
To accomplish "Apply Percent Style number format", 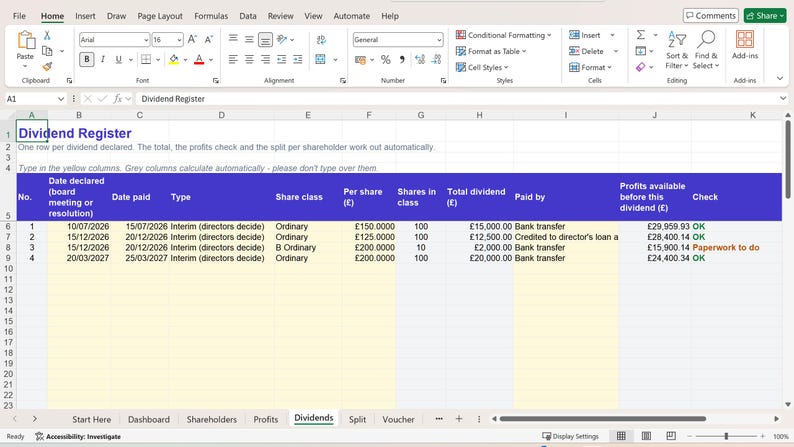I will pos(385,60).
